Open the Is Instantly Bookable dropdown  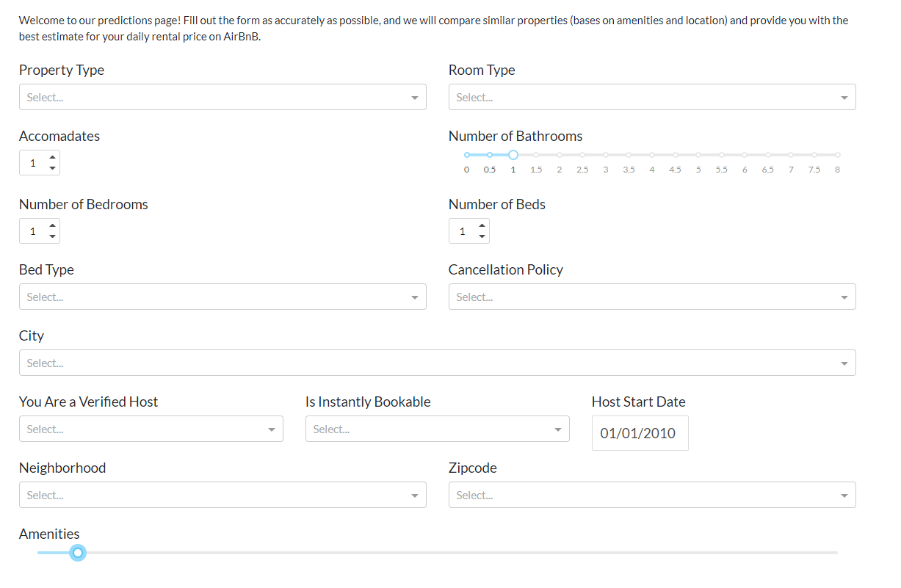(437, 429)
